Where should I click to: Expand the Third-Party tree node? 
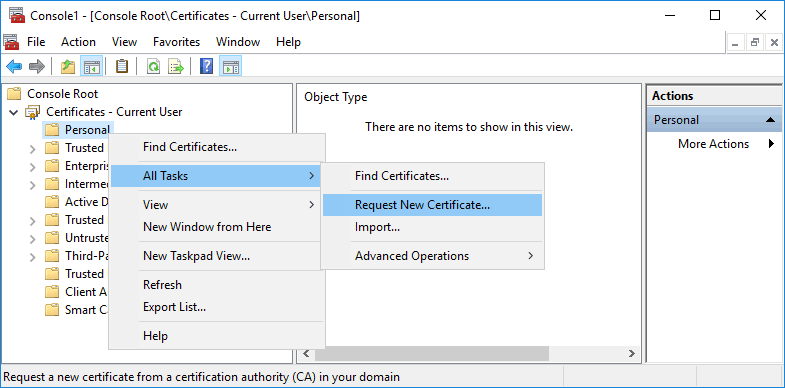(33, 257)
